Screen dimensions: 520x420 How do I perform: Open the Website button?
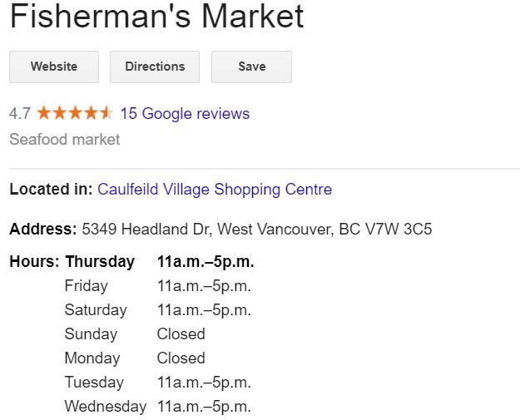[x=54, y=67]
